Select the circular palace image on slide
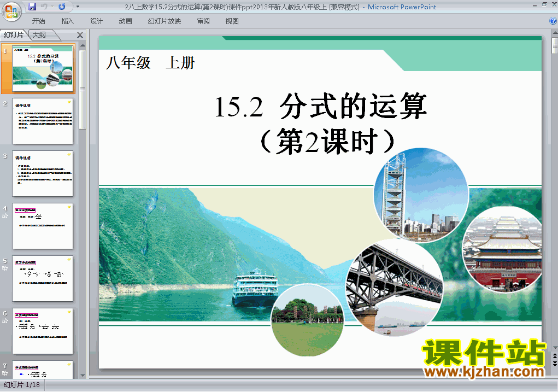558x392 pixels. coord(502,249)
